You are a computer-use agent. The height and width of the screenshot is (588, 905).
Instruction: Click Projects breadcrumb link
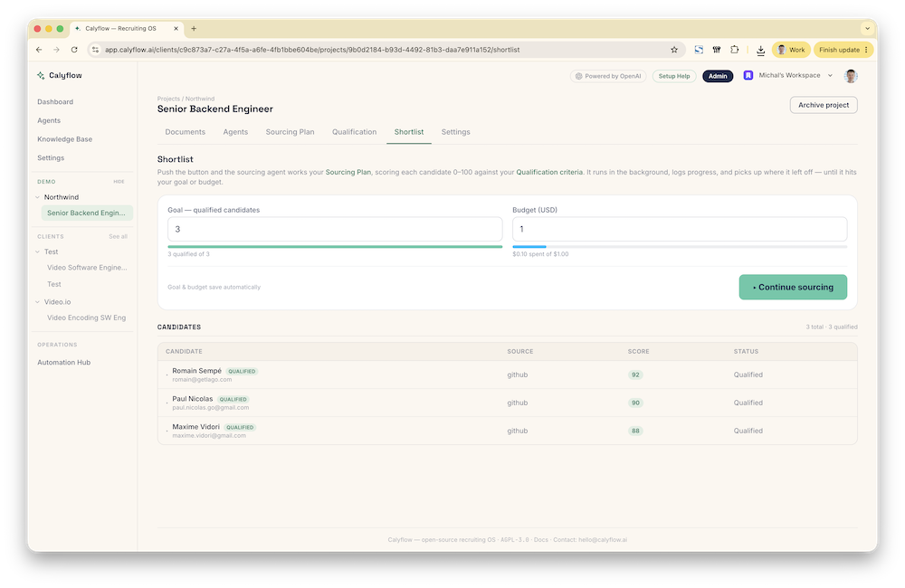(x=168, y=100)
